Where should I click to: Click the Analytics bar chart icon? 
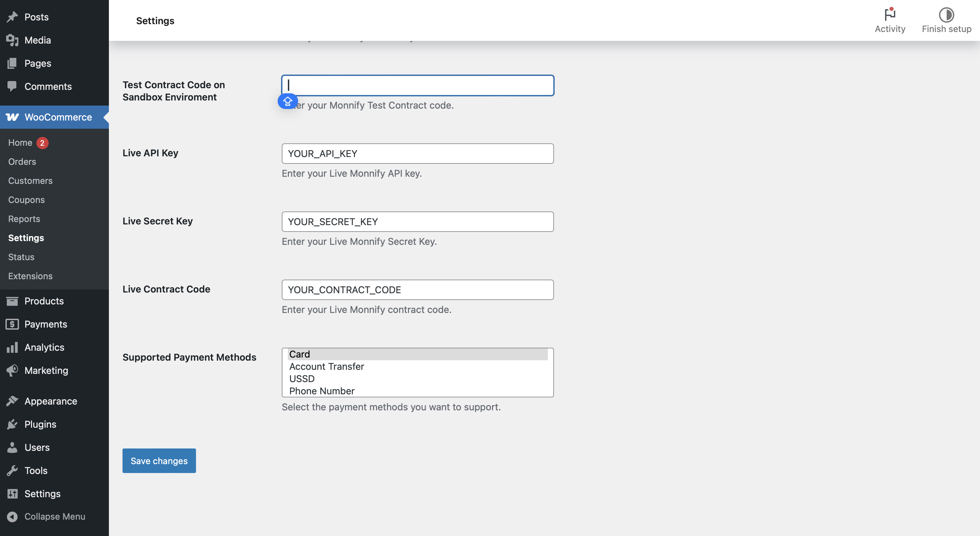(12, 347)
